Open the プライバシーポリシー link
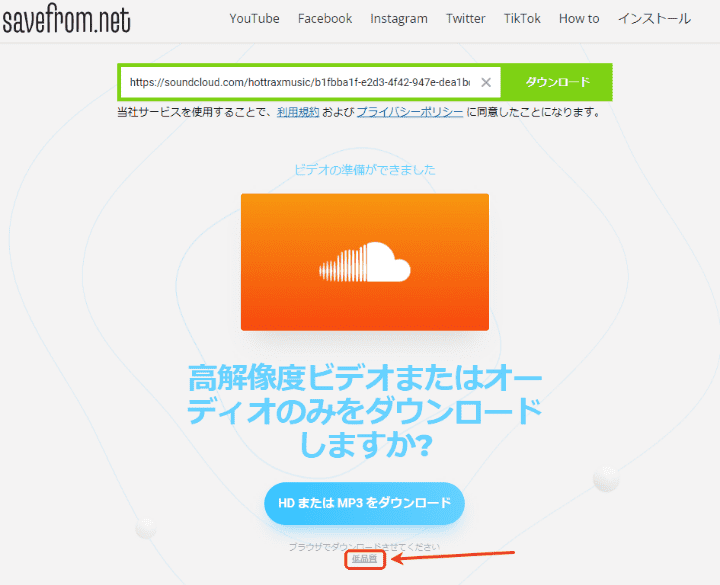Screen dimensions: 720x585 410,112
